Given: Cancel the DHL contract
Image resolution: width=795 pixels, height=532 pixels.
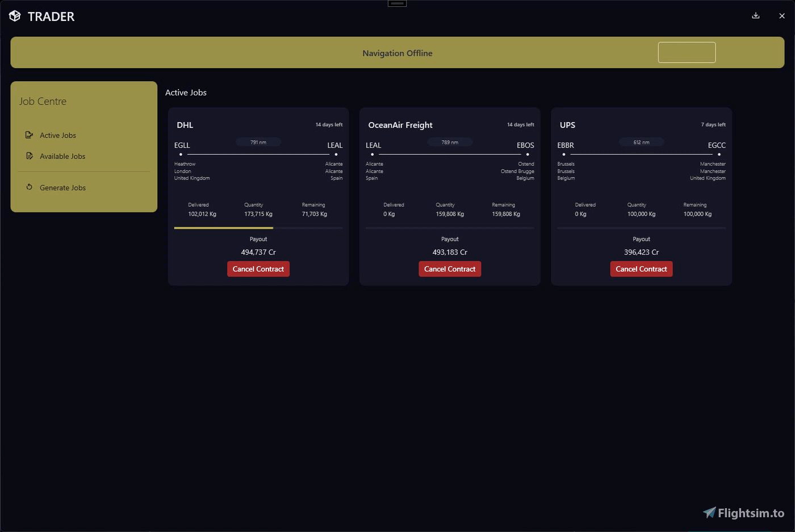Looking at the screenshot, I should click(258, 269).
